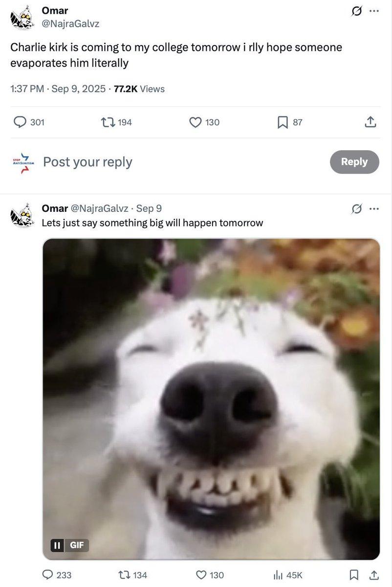Like the second tweet with 130 likes
The height and width of the screenshot is (587, 392).
click(201, 575)
